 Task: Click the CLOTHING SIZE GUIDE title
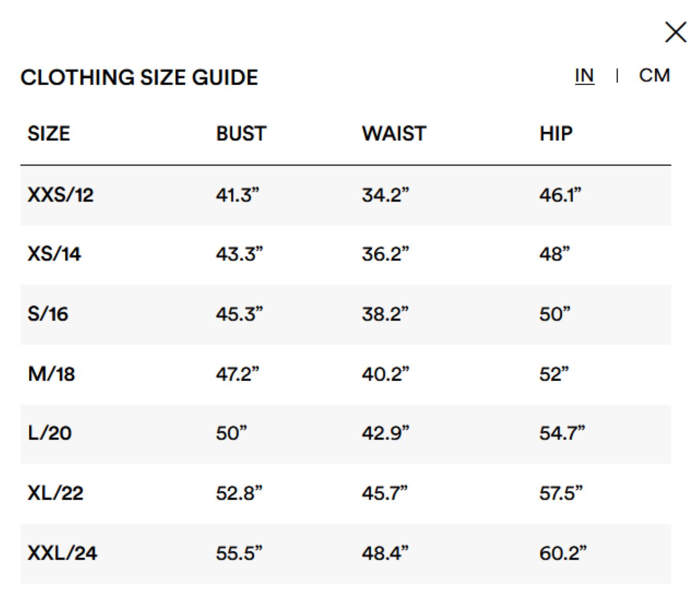139,77
